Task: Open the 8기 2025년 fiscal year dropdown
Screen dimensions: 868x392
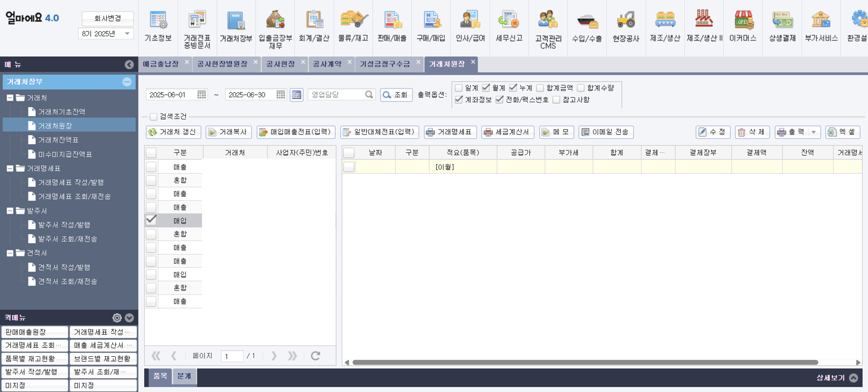Action: [x=106, y=34]
